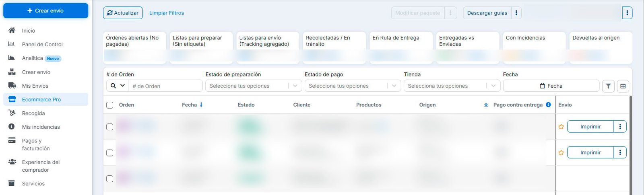This screenshot has height=195, width=644.
Task: Open the far top-right three-dot menu
Action: tap(627, 13)
